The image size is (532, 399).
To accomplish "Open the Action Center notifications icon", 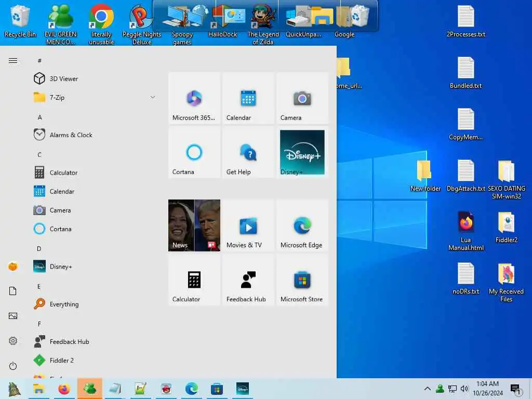I will [x=515, y=389].
